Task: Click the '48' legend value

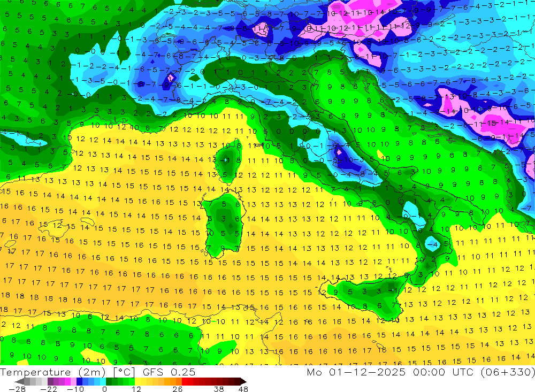Action: pos(243,389)
